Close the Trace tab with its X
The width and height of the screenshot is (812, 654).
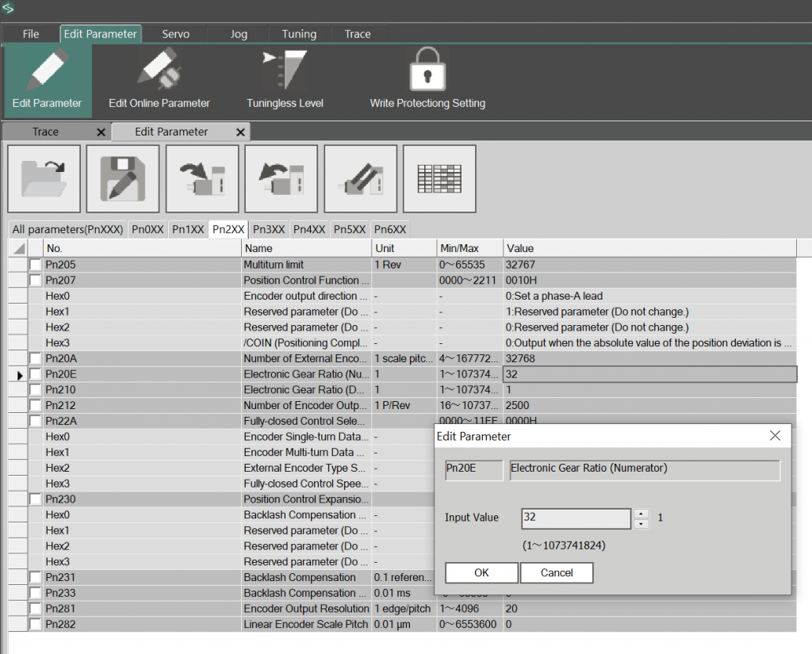(x=101, y=132)
